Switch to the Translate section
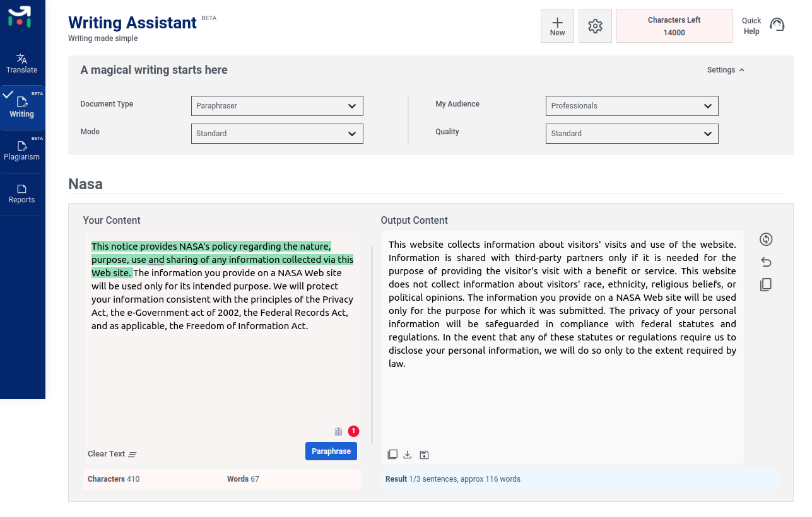 [x=22, y=63]
